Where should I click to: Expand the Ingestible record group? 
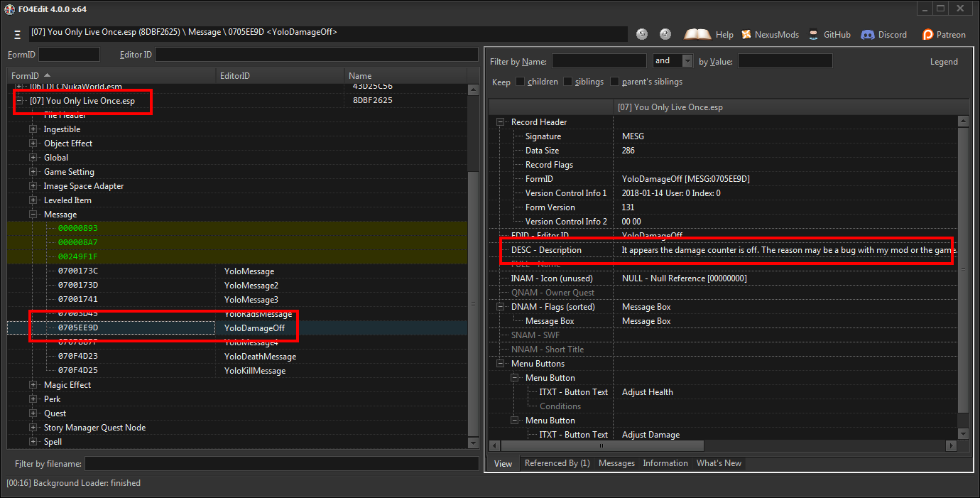pyautogui.click(x=33, y=129)
